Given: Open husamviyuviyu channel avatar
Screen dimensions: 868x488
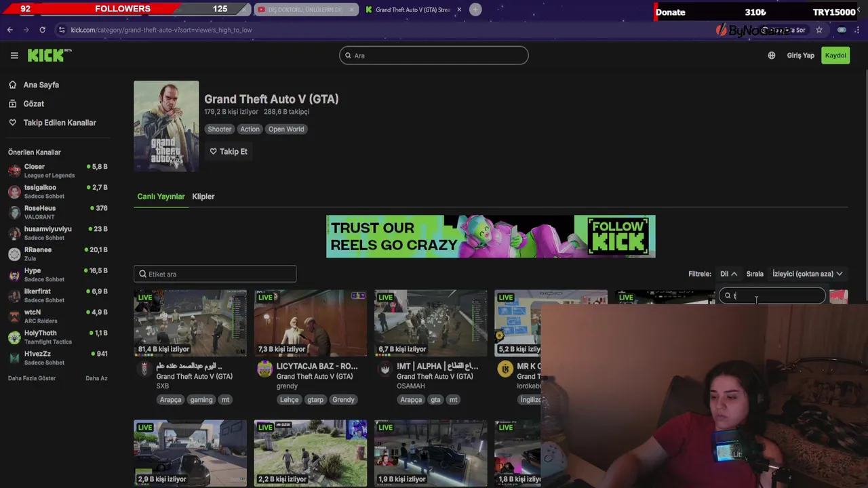Looking at the screenshot, I should [14, 233].
